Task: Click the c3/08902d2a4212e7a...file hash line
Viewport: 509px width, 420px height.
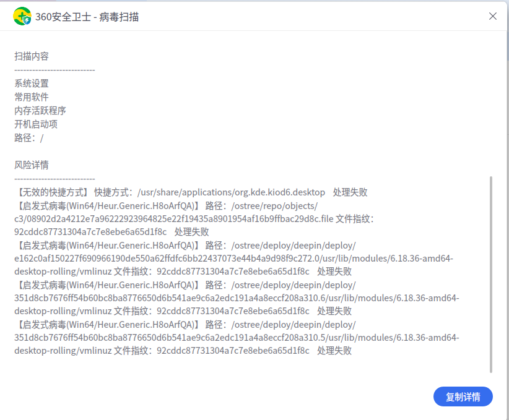Action: coord(194,219)
